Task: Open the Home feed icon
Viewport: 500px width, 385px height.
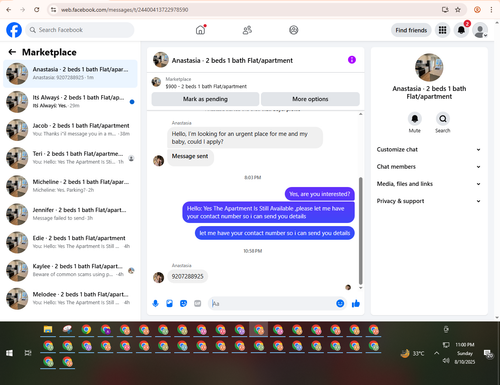Action: tap(200, 30)
